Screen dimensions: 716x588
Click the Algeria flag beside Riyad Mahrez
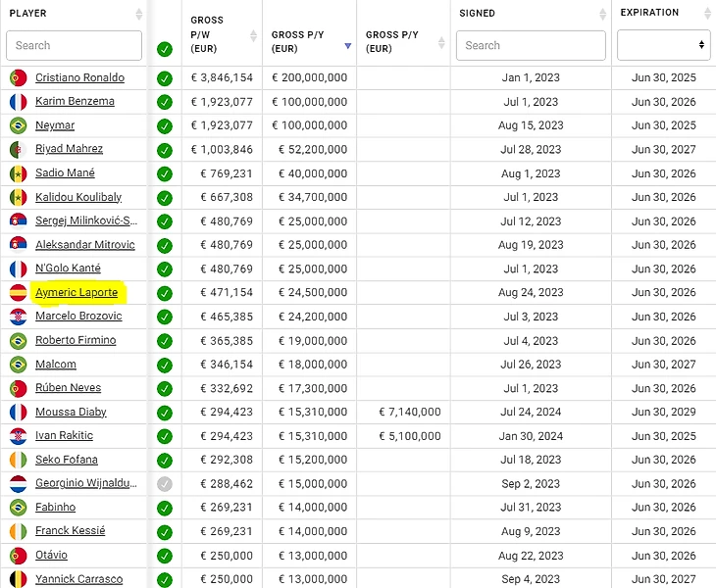click(x=18, y=149)
